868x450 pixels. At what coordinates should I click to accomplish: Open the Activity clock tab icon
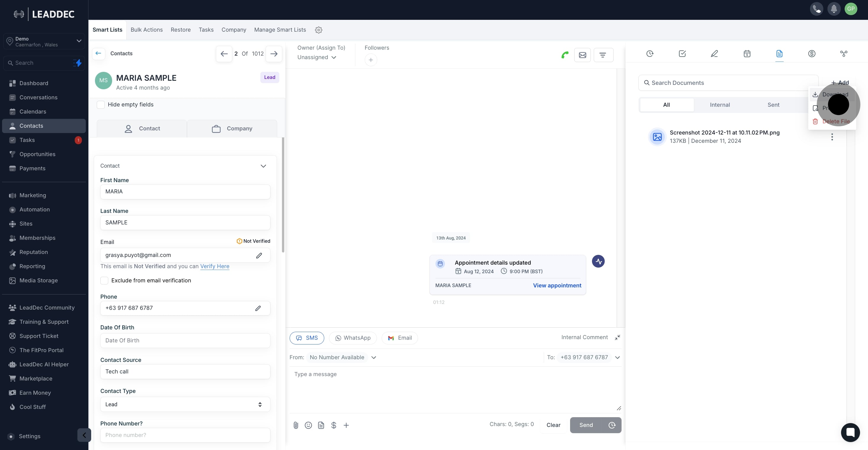tap(650, 54)
